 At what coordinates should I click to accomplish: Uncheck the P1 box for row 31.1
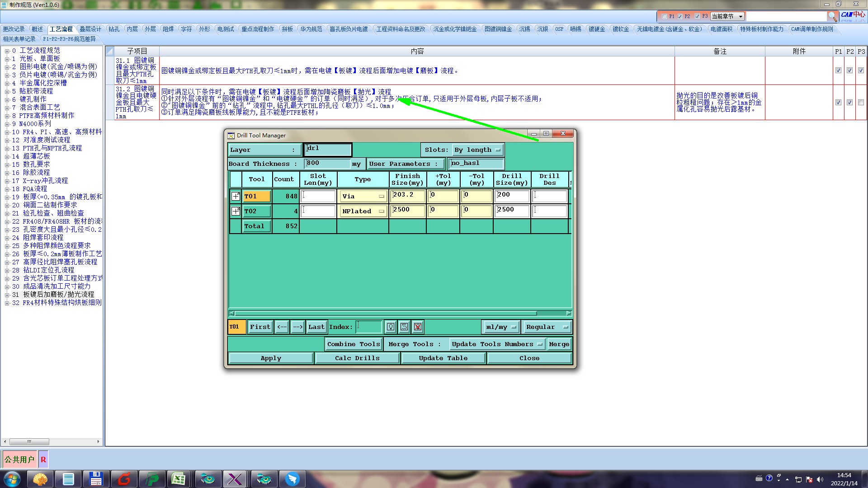tap(838, 70)
